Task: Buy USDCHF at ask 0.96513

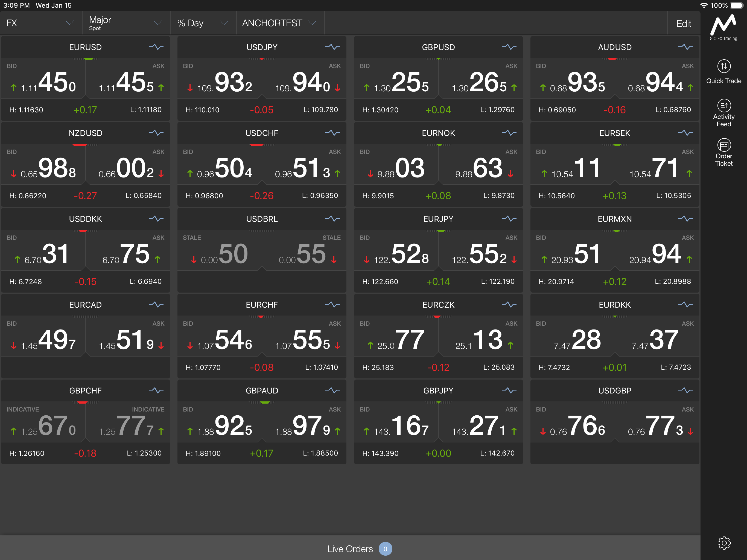Action: [x=304, y=164]
